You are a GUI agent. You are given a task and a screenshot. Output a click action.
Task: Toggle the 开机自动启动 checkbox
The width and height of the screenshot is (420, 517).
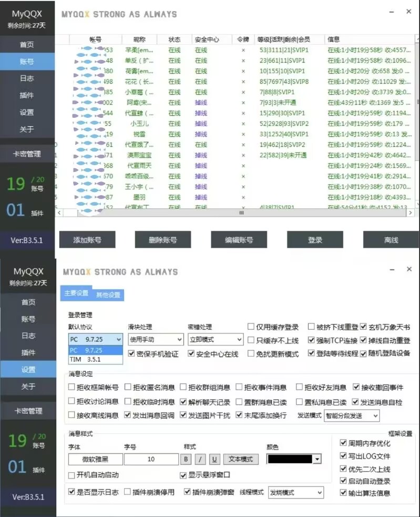coord(72,475)
